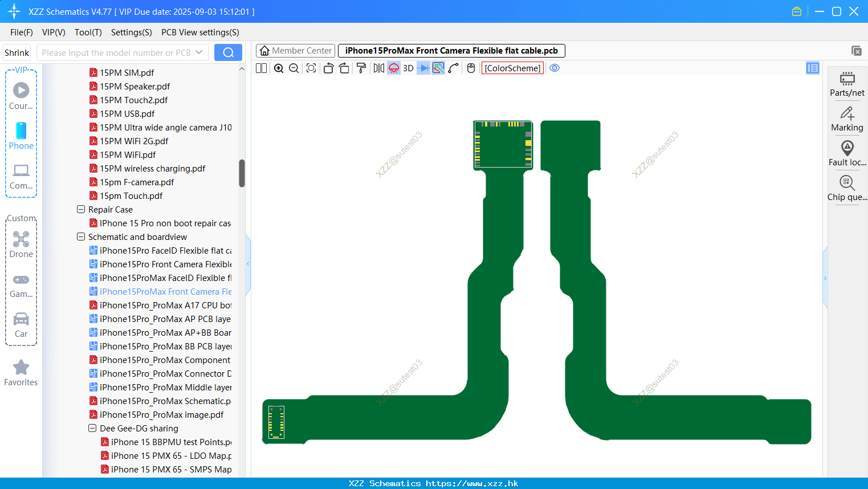
Task: Toggle the eye visibility icon
Action: (x=555, y=68)
